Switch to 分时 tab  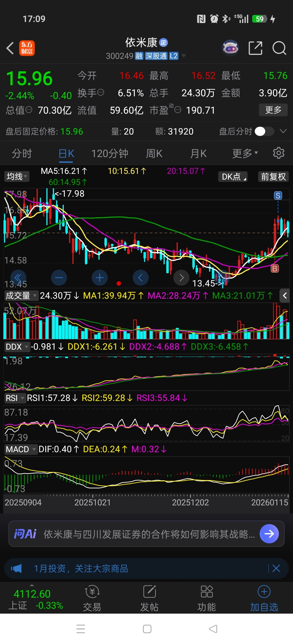[x=22, y=154]
